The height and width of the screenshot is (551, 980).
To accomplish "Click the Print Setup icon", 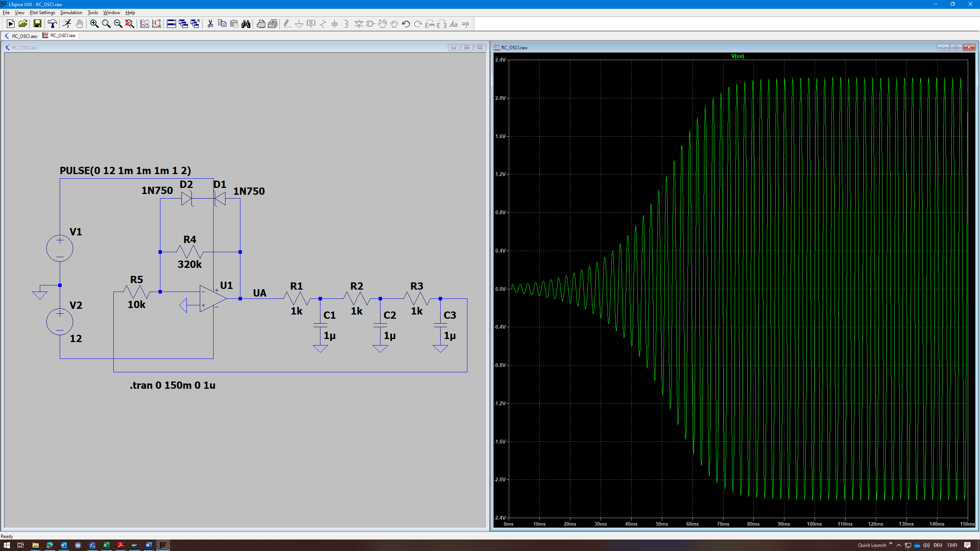I will point(273,24).
